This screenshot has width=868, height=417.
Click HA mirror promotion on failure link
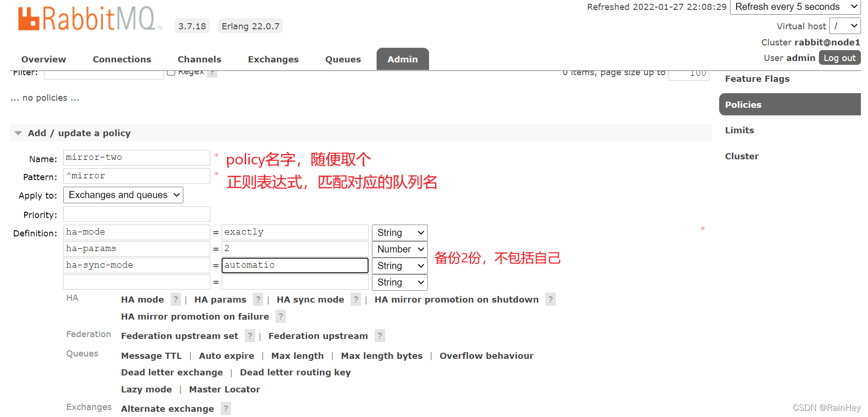point(195,316)
